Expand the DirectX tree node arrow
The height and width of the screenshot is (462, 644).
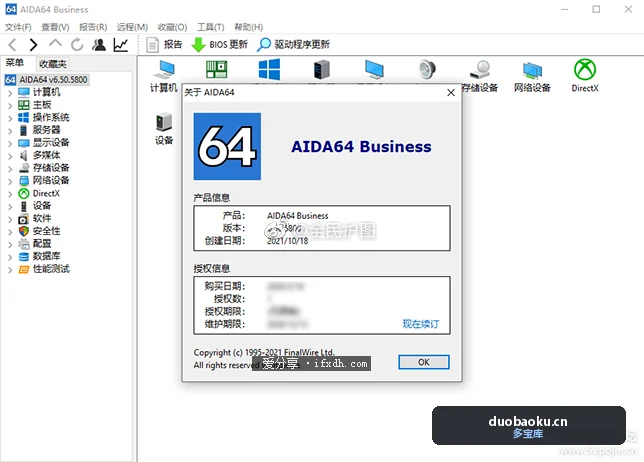[10, 194]
